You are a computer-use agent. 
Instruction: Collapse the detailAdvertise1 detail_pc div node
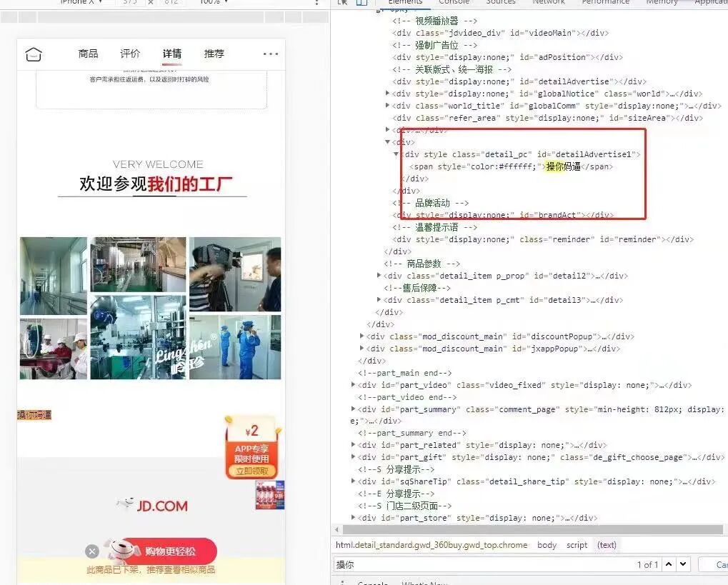point(396,154)
